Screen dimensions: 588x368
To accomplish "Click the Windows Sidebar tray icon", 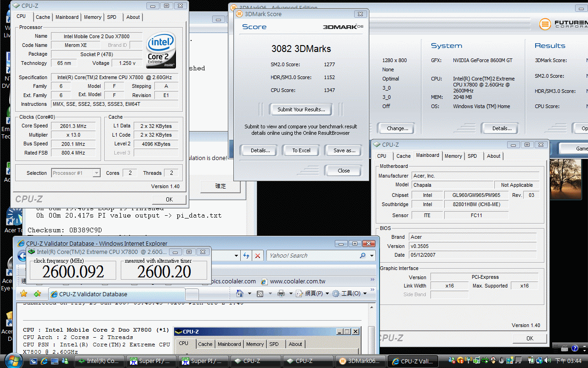I will 510,361.
